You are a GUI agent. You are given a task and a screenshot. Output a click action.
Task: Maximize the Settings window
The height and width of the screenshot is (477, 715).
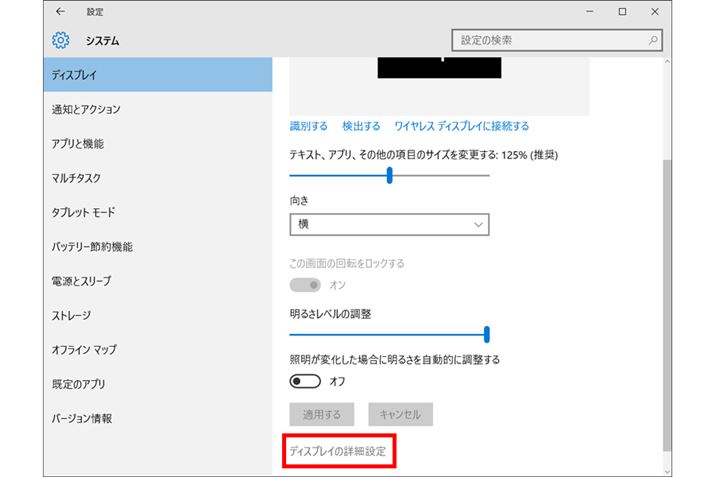pyautogui.click(x=622, y=12)
